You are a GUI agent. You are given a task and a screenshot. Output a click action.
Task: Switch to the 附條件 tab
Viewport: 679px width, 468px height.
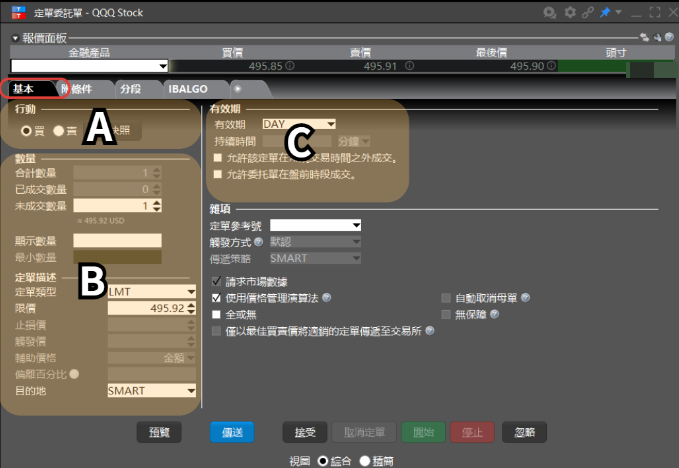click(81, 89)
